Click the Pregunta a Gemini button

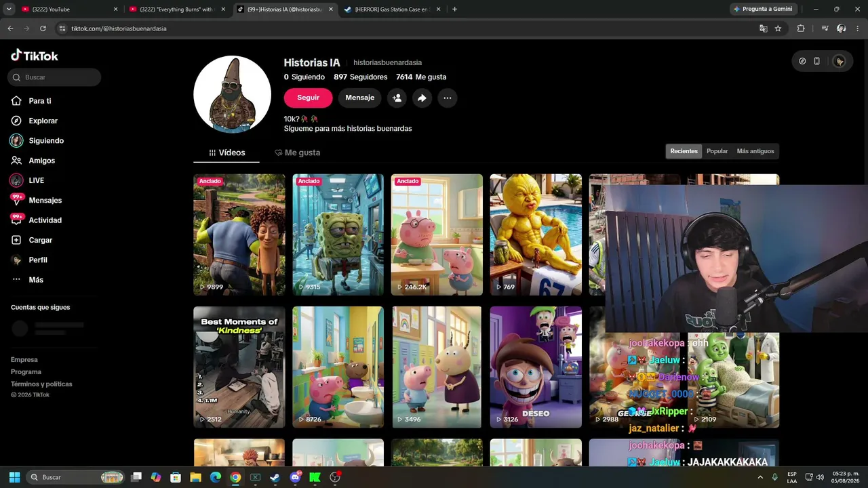(762, 9)
